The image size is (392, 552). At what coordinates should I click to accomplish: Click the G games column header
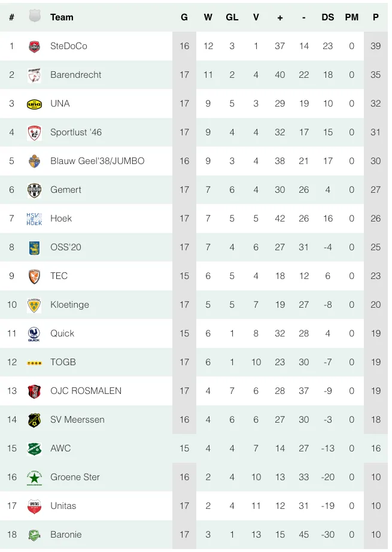(184, 17)
